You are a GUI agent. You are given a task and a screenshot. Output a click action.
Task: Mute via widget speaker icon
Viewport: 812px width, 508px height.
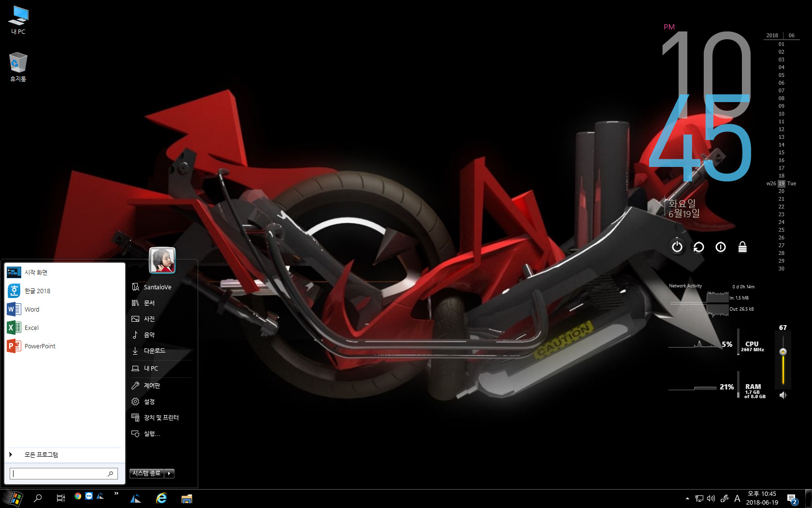783,395
